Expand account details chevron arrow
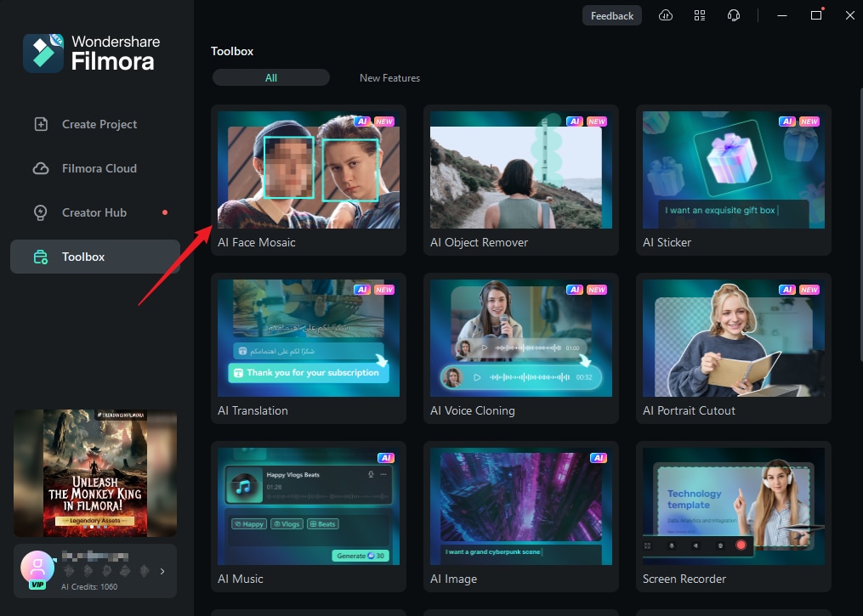This screenshot has width=863, height=616. [162, 572]
